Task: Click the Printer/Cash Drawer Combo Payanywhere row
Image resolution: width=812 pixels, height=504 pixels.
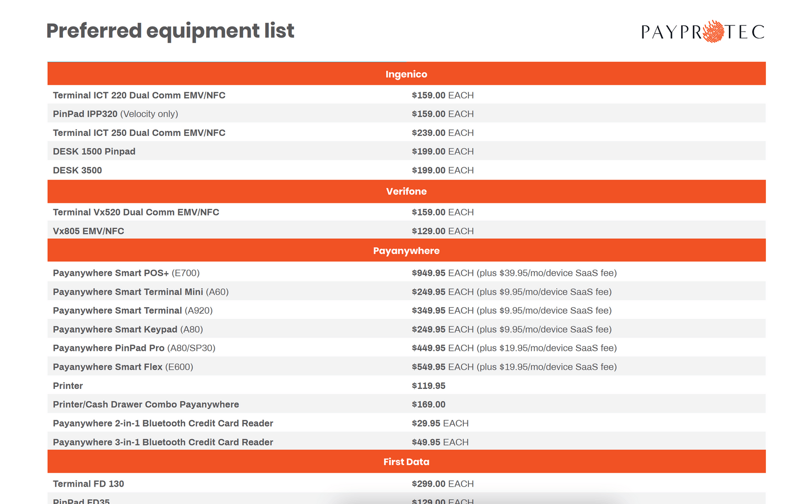Action: (146, 404)
